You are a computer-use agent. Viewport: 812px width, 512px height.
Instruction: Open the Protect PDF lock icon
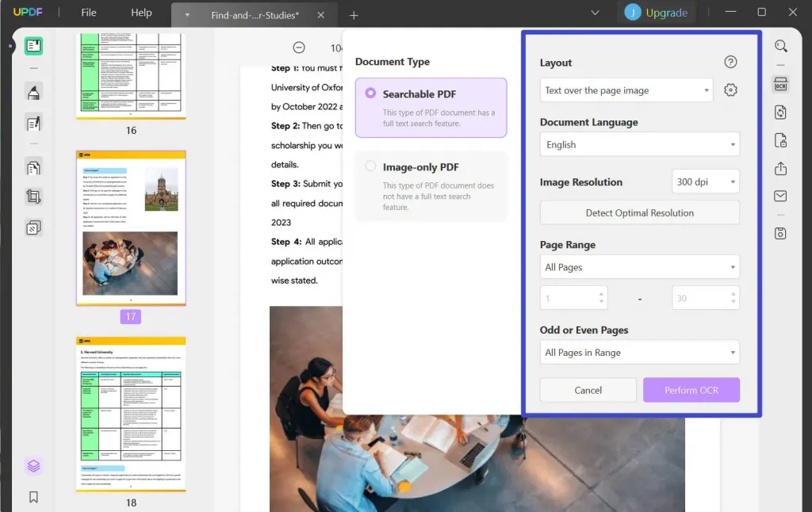pyautogui.click(x=780, y=141)
